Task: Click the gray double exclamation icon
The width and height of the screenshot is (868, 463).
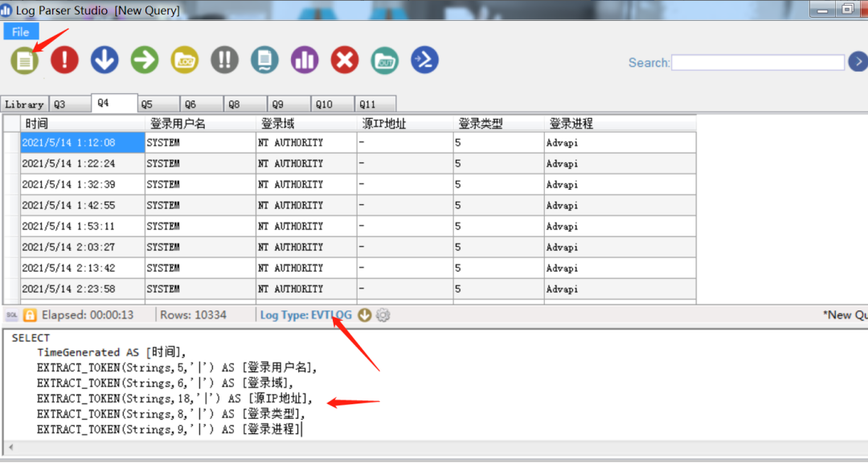Action: (x=225, y=60)
